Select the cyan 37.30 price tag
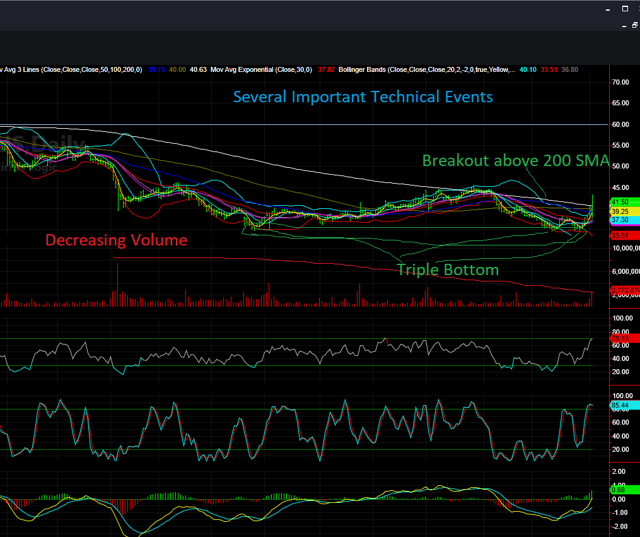The image size is (640, 537). coord(624,220)
